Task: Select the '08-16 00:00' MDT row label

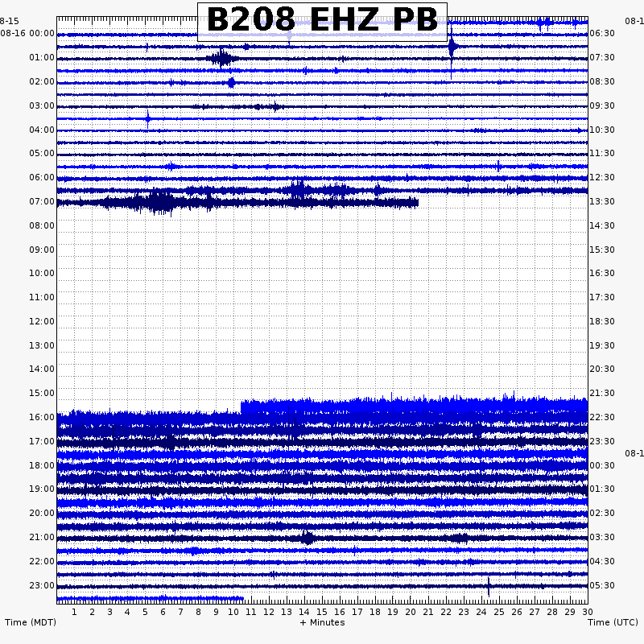Action: [27, 33]
